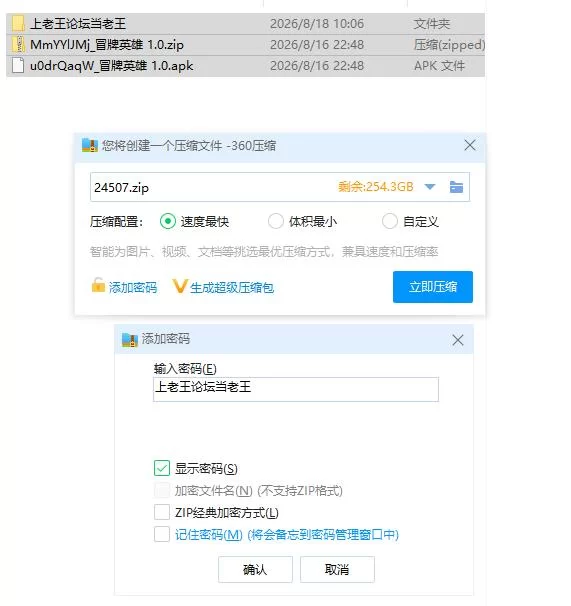Click the zip archive icon for 冒牌英雄 1.0.zip
Screen dimensions: 571x606
tap(18, 44)
